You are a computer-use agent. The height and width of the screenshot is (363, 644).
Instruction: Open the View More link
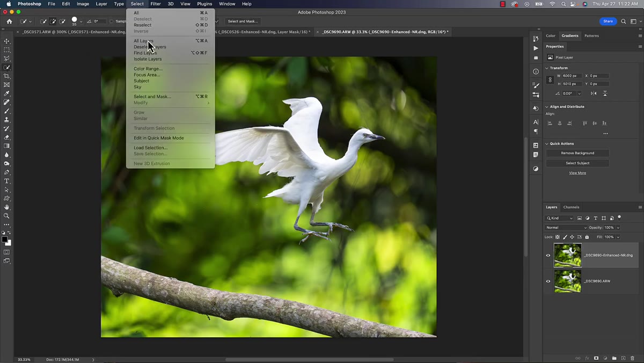click(x=577, y=173)
